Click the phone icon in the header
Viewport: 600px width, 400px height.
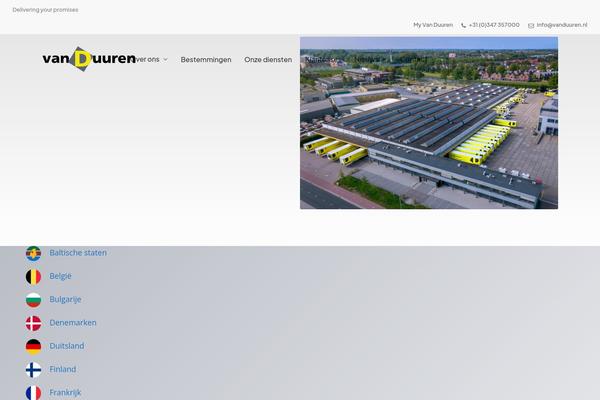[463, 25]
